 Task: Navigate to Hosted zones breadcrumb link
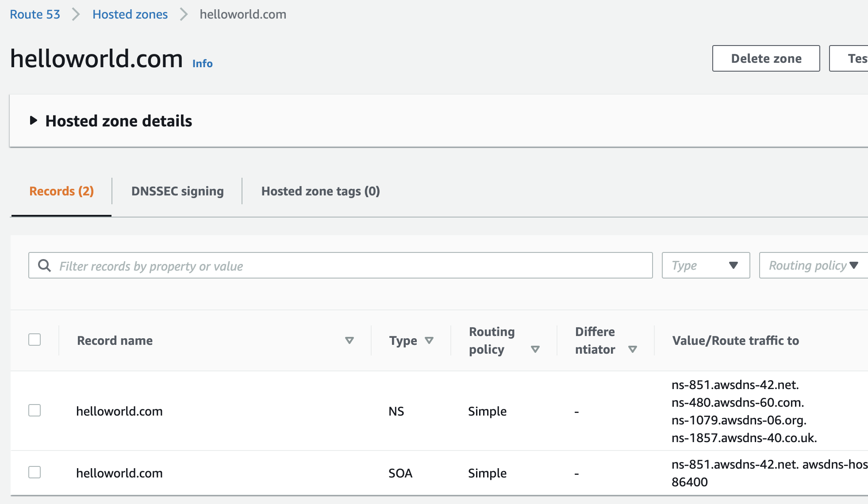(x=130, y=14)
